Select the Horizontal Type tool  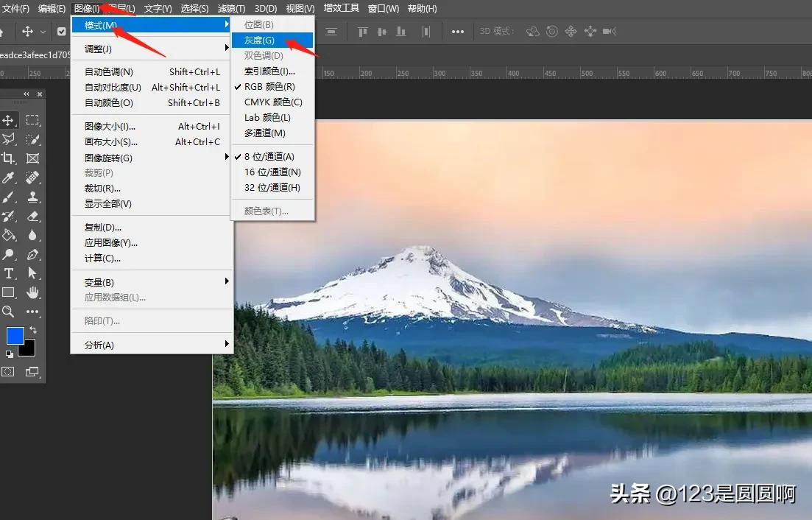(10, 273)
